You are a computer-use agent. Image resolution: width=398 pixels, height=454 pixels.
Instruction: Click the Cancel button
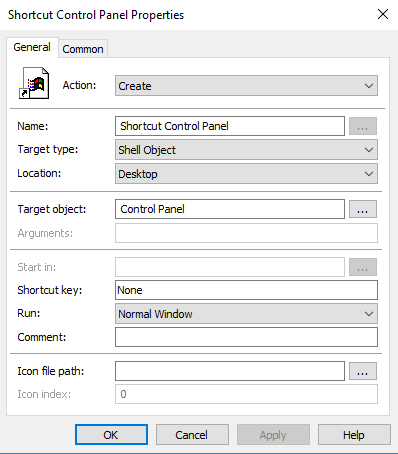tap(192, 435)
